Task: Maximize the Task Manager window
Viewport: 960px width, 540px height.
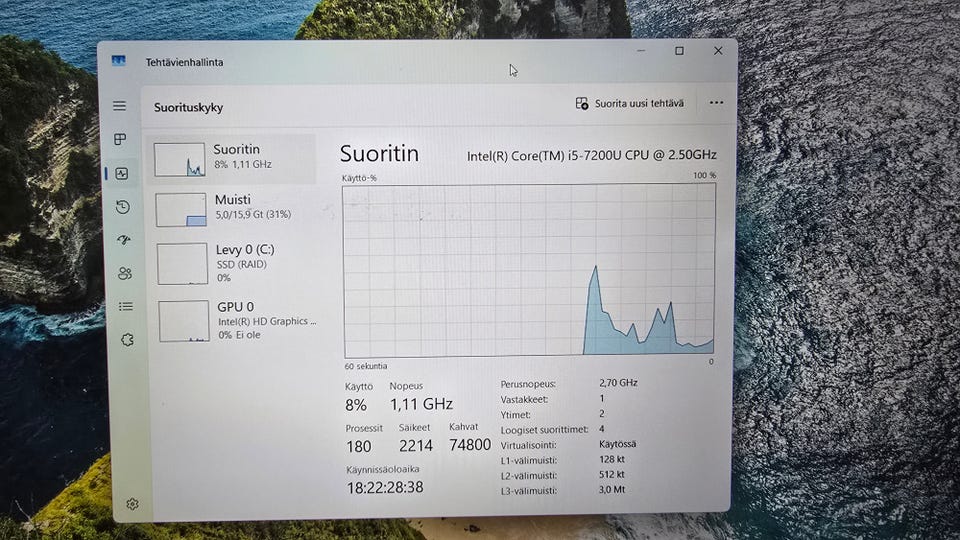Action: point(680,51)
